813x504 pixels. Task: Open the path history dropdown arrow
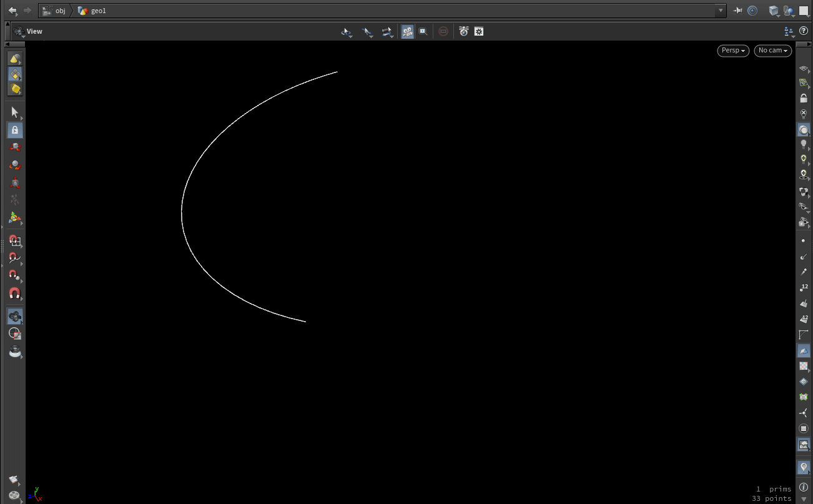pos(721,11)
